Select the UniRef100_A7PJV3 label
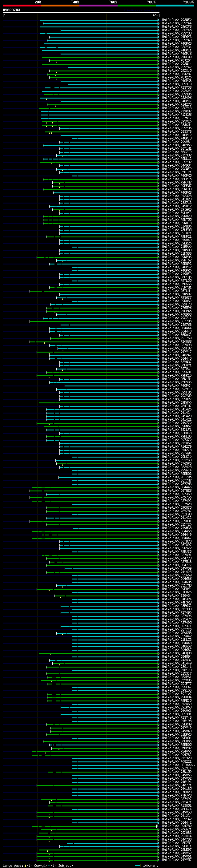This screenshot has height=868, width=197. (177, 796)
